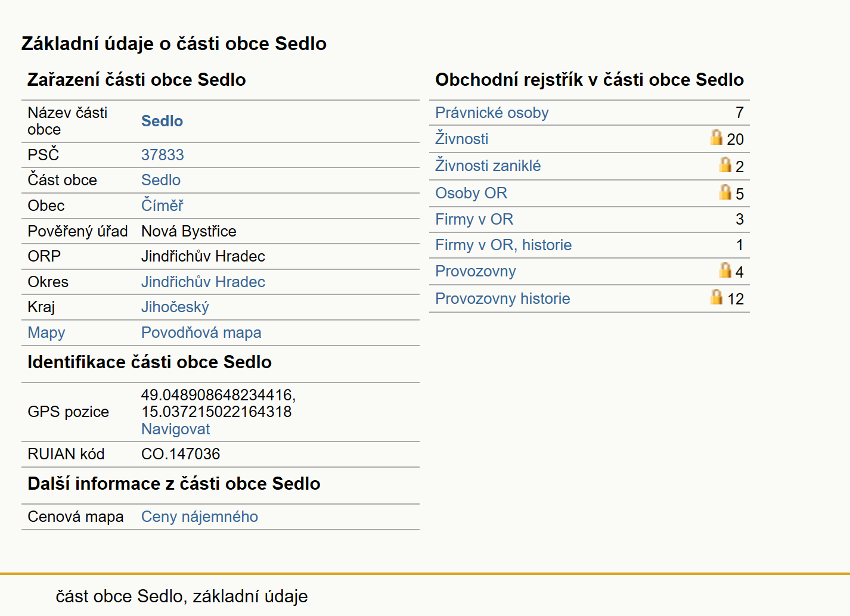
Task: Open the Povodňová mapa link
Action: coord(201,332)
